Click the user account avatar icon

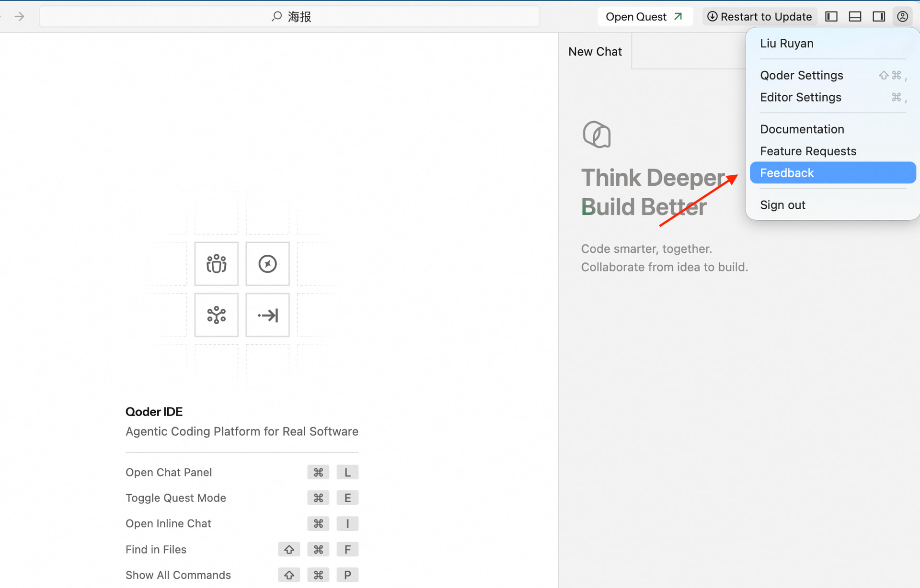[x=903, y=17]
